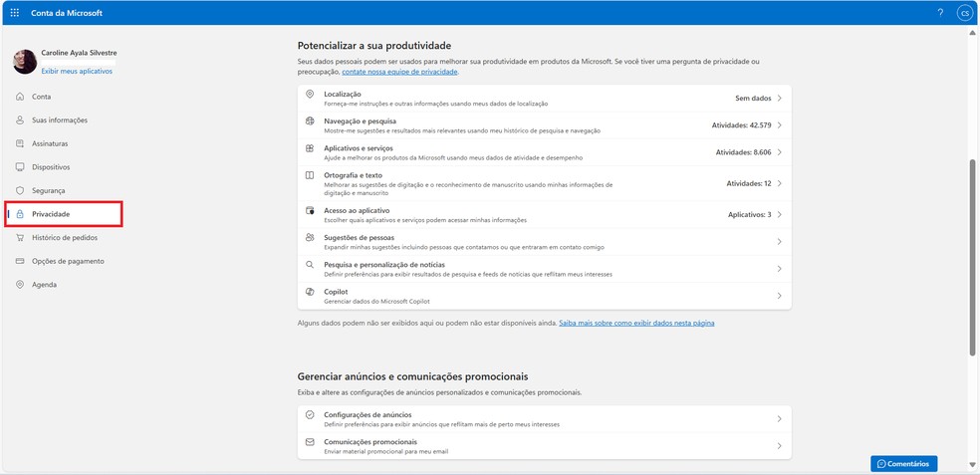Viewport: 980px width, 475px height.
Task: Expand the Configurações de anúncios chevron
Action: (x=780, y=419)
